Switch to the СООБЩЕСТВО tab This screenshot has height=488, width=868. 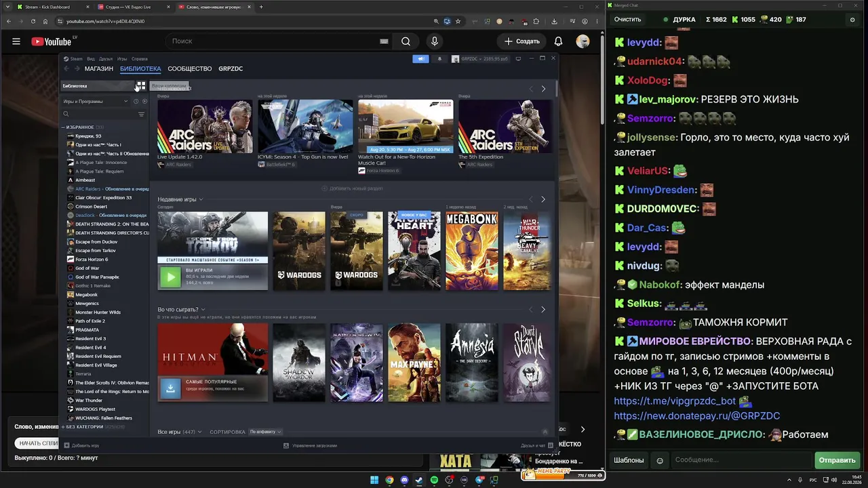(x=190, y=68)
